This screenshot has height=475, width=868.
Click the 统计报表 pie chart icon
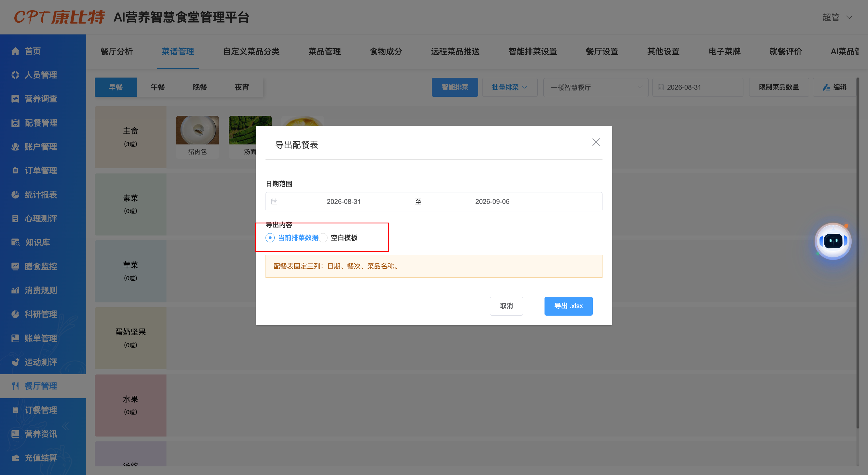(15, 194)
